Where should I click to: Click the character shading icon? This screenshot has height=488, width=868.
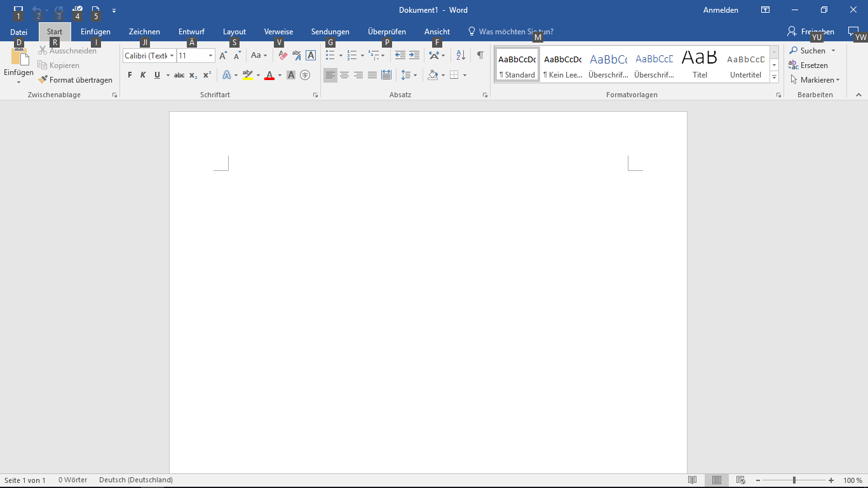291,75
